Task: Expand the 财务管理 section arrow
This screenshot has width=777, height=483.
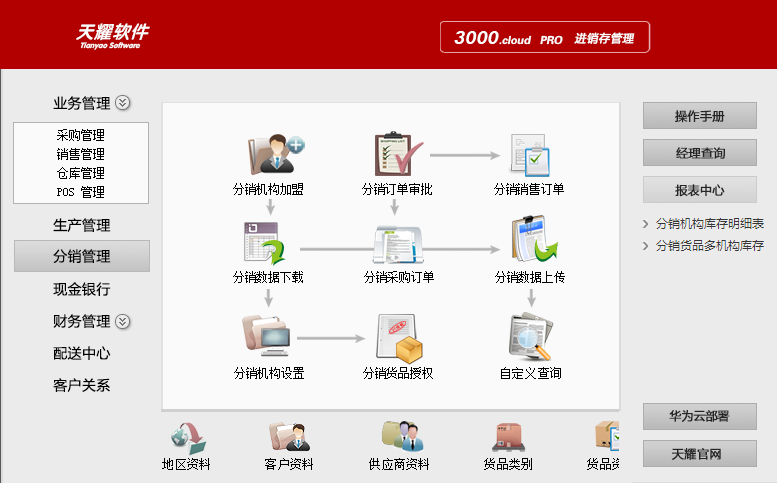Action: [123, 321]
